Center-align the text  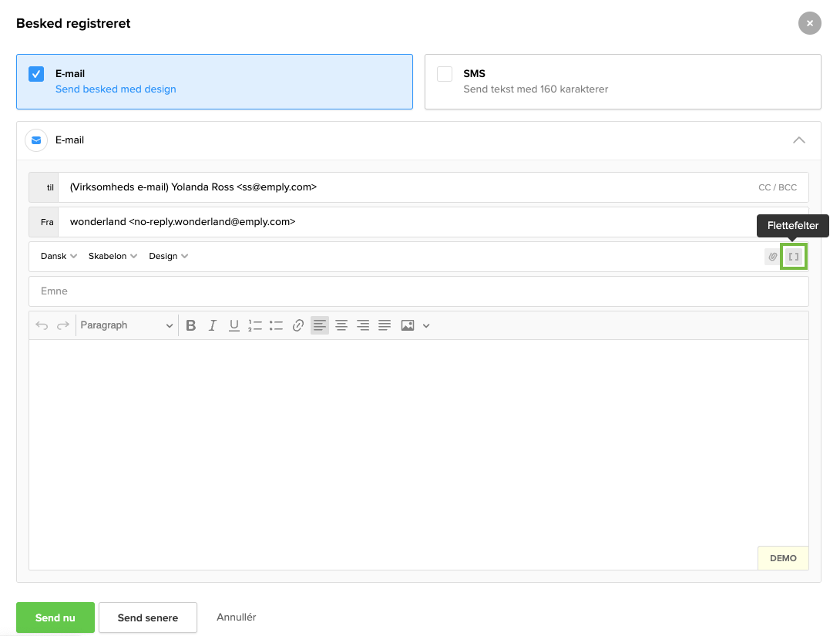click(341, 325)
